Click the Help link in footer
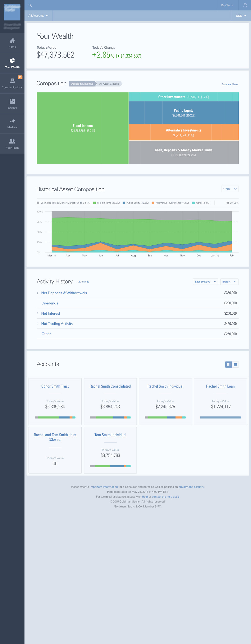 pyautogui.click(x=145, y=496)
